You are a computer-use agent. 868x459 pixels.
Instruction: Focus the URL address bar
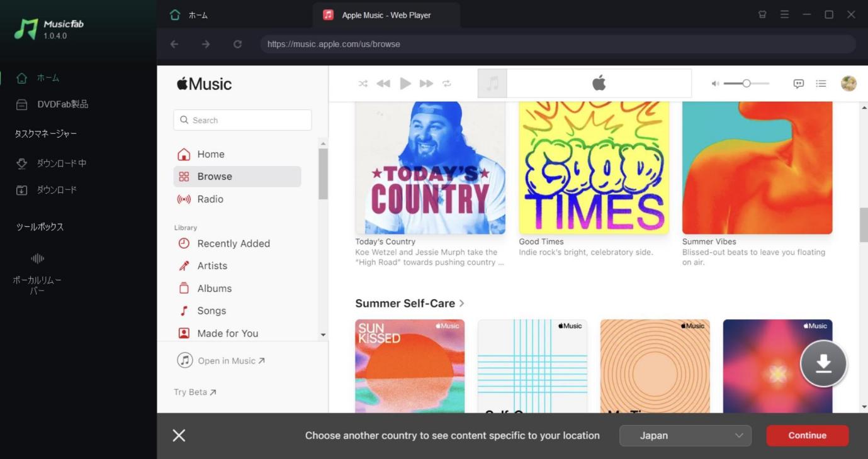click(558, 44)
